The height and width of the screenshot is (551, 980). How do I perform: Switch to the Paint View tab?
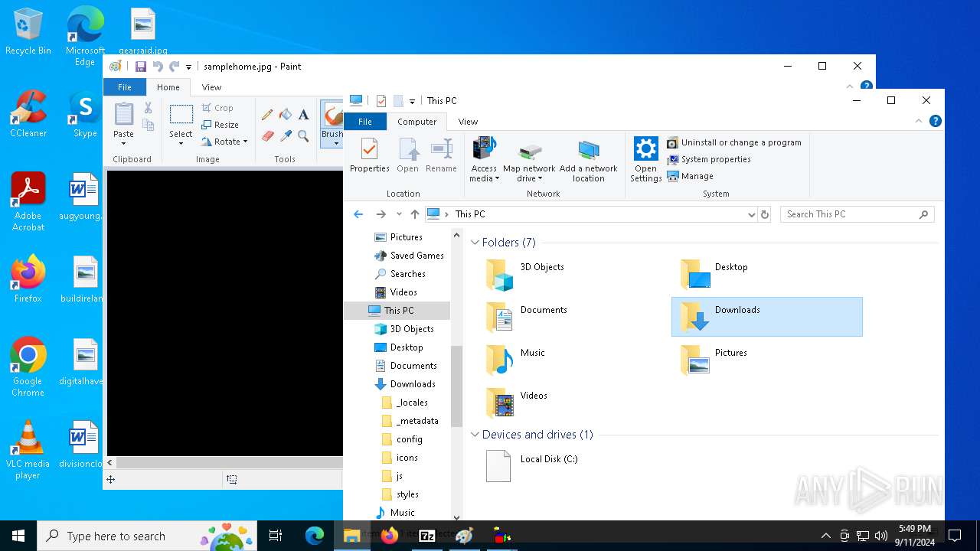211,87
